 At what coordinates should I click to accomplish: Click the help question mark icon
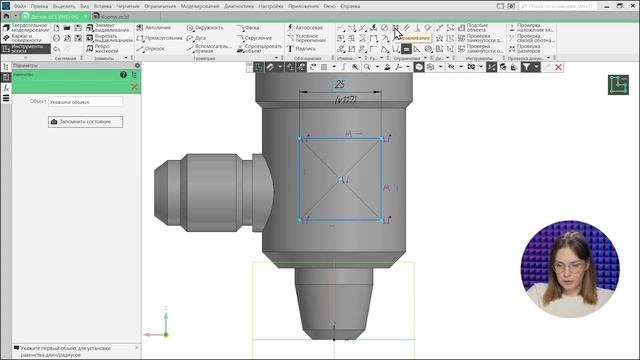click(123, 75)
